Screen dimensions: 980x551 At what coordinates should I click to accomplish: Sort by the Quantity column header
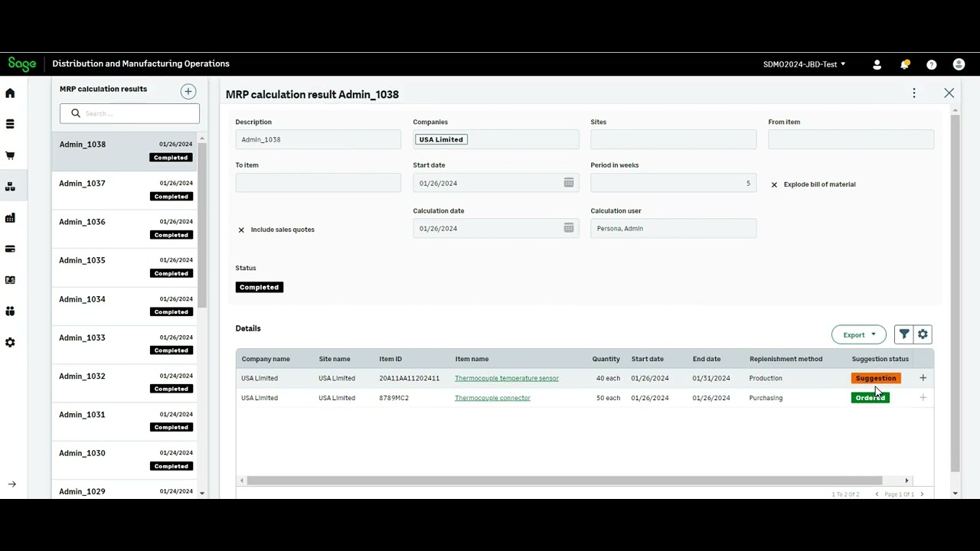606,359
